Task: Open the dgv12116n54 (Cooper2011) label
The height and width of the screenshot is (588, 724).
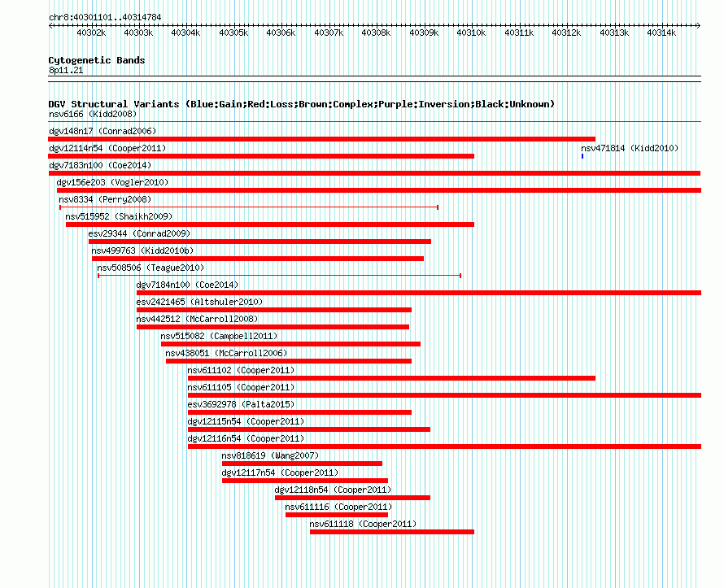Action: (246, 438)
